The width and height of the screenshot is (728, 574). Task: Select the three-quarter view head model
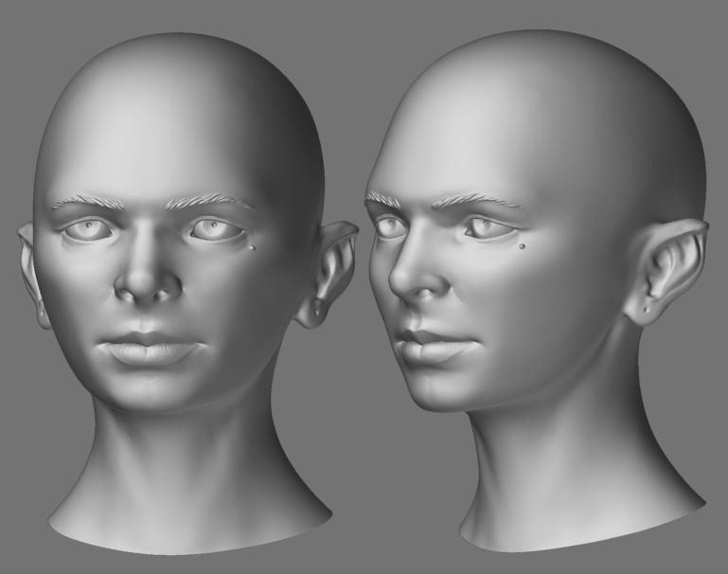click(x=534, y=290)
